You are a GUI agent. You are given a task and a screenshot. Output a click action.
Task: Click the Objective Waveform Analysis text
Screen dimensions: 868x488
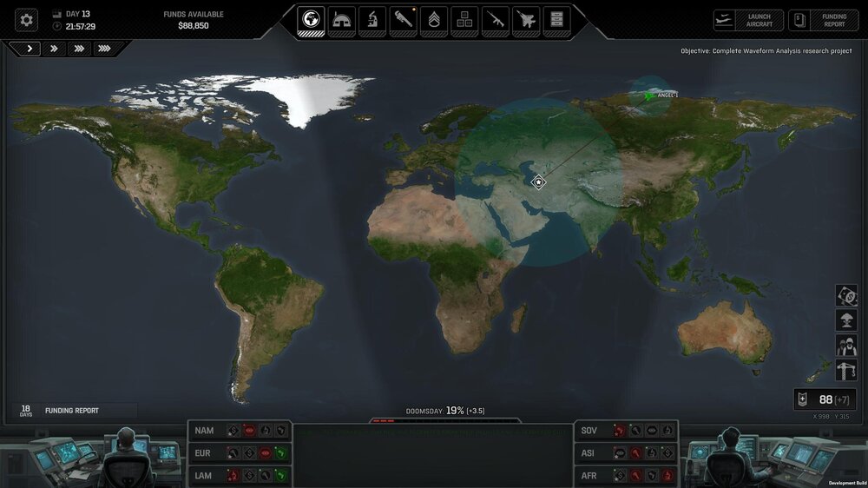tap(766, 51)
